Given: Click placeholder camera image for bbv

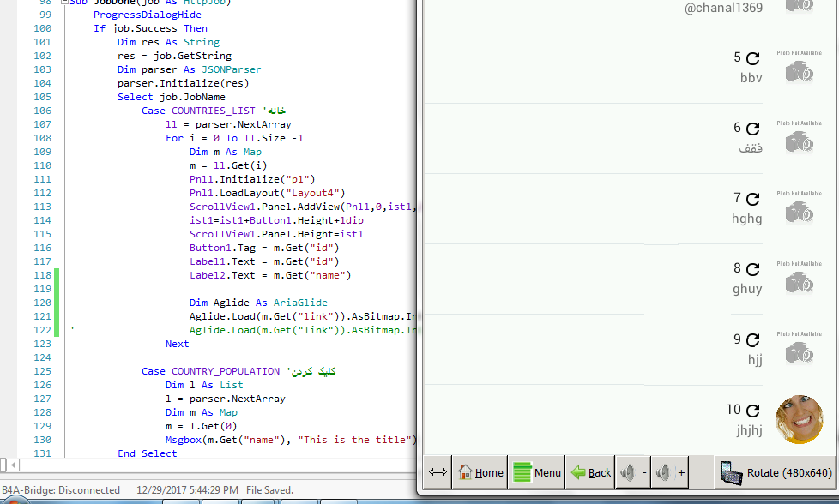Looking at the screenshot, I should (x=799, y=69).
